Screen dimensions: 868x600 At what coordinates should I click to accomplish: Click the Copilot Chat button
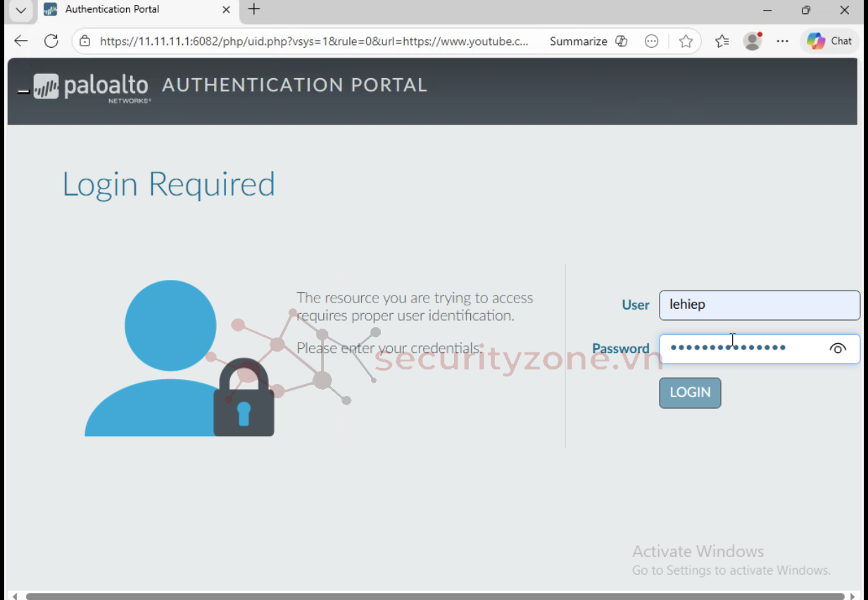[829, 42]
